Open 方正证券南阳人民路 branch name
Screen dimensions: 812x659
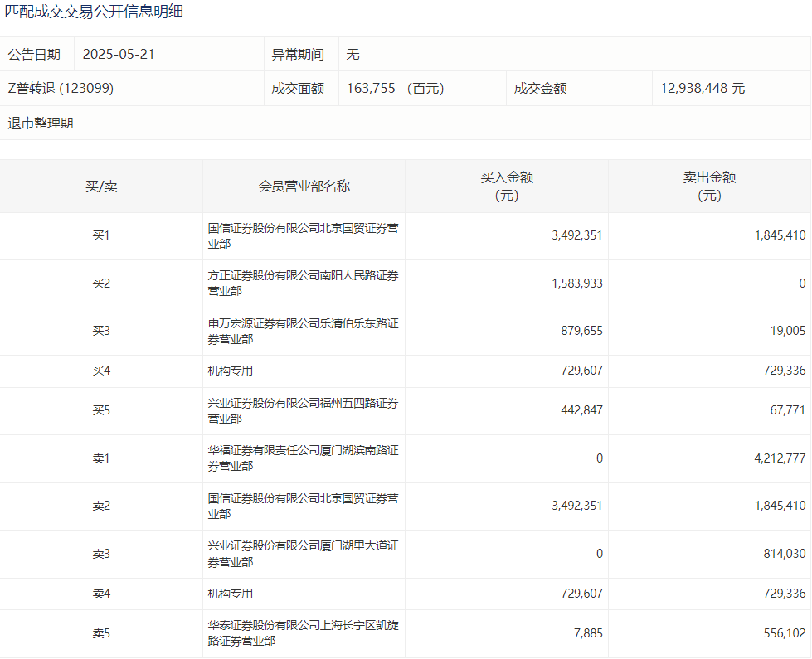[x=303, y=283]
